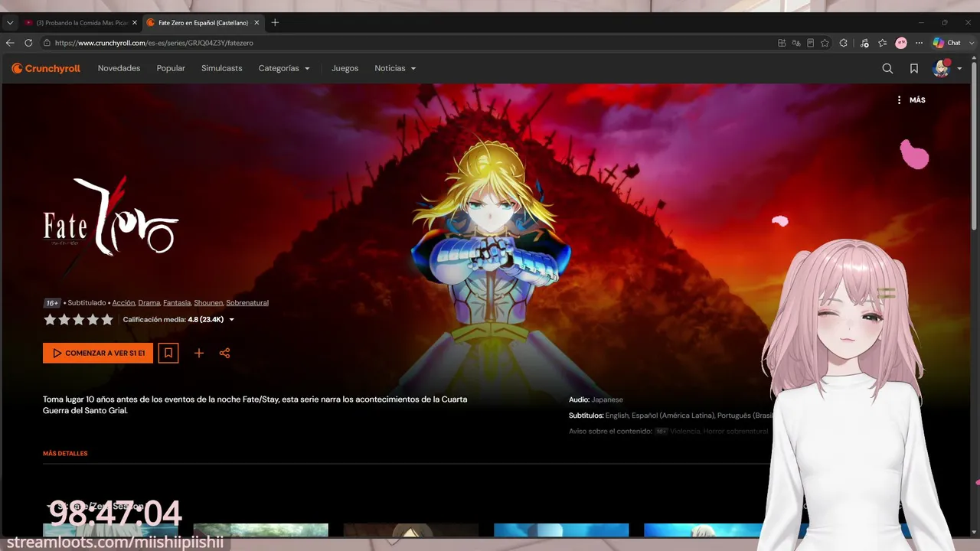Open the profile avatar menu
Screen dimensions: 980x551
point(941,68)
